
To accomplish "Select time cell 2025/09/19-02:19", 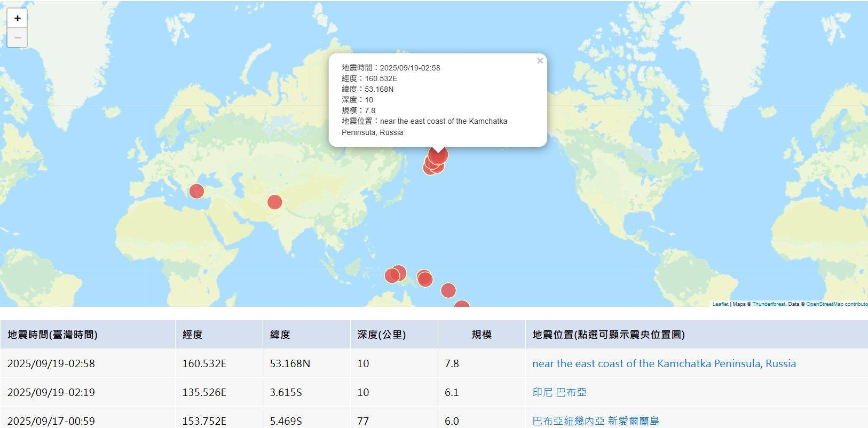I will pyautogui.click(x=88, y=392).
